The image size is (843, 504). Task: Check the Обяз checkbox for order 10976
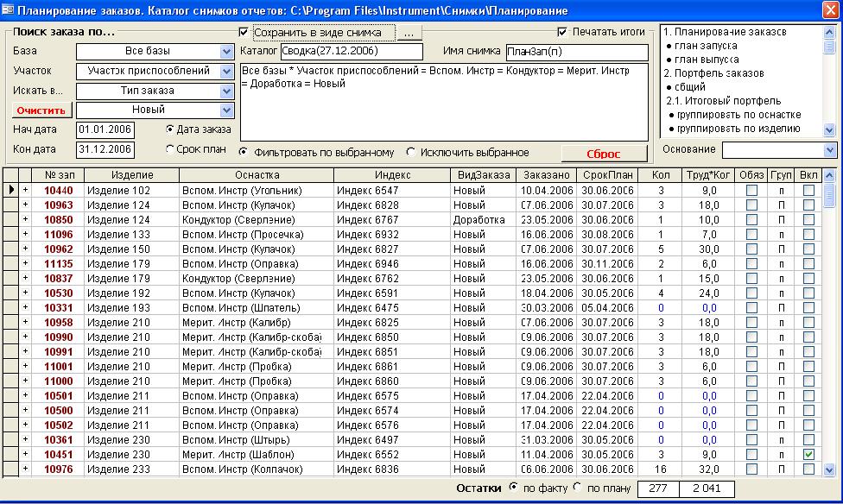pos(751,469)
